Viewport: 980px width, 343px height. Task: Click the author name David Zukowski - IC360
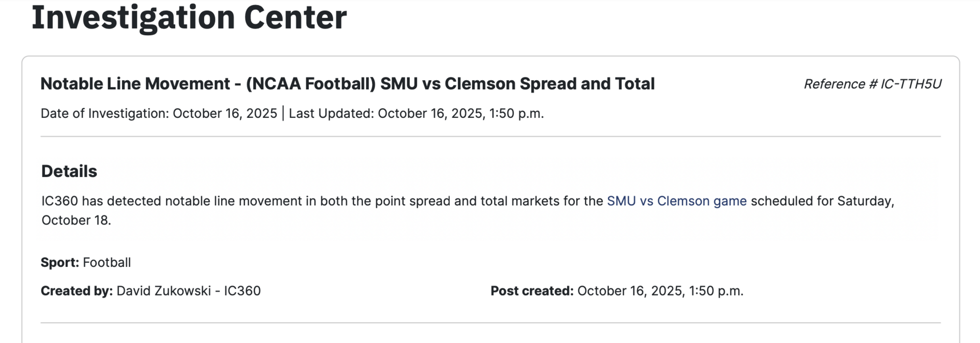click(x=188, y=291)
